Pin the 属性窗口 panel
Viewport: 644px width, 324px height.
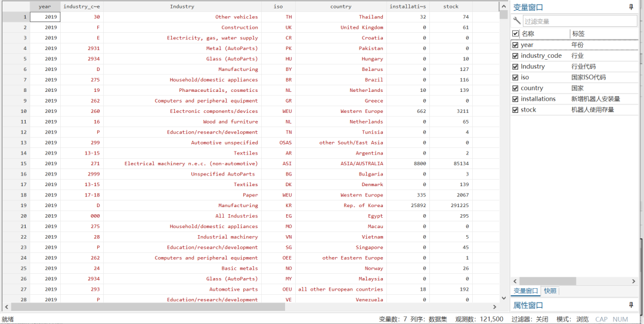631,305
